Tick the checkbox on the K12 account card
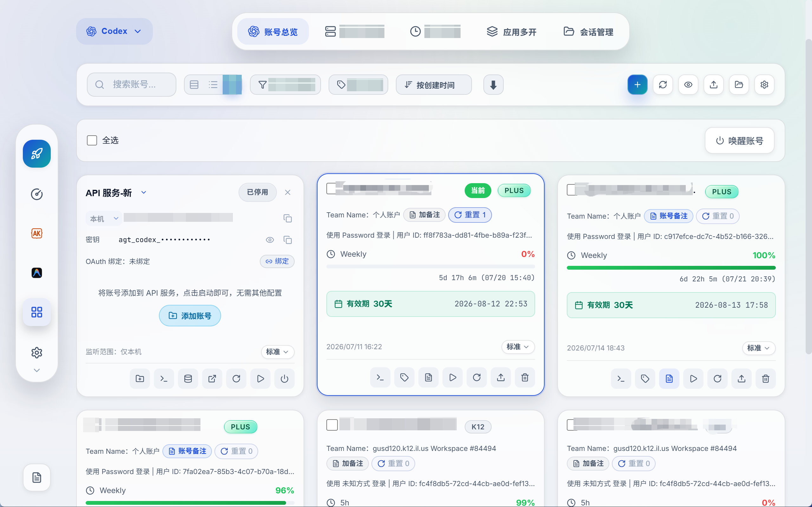The height and width of the screenshot is (507, 812). tap(332, 425)
